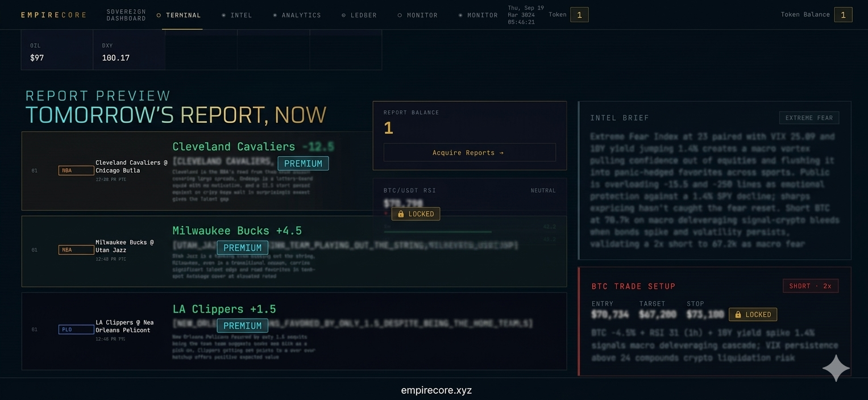Click the NBA tag beside Cleveland Cavaliers matchup

76,170
